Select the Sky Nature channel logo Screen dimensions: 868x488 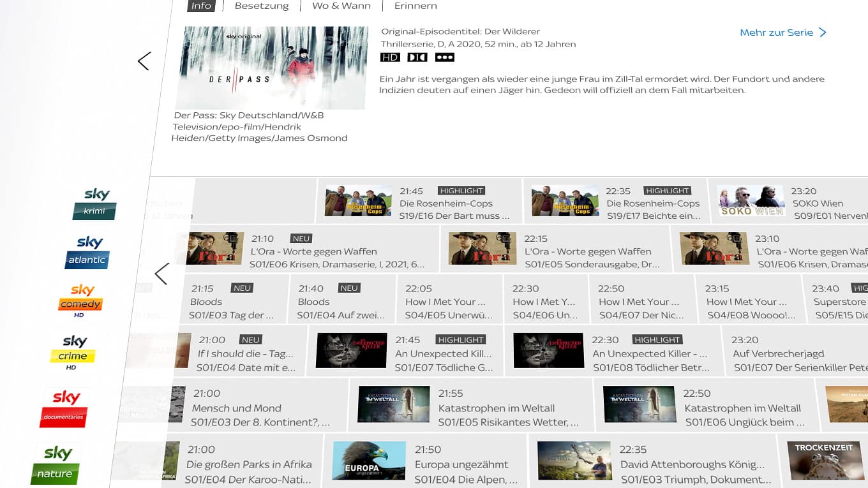pos(56,463)
